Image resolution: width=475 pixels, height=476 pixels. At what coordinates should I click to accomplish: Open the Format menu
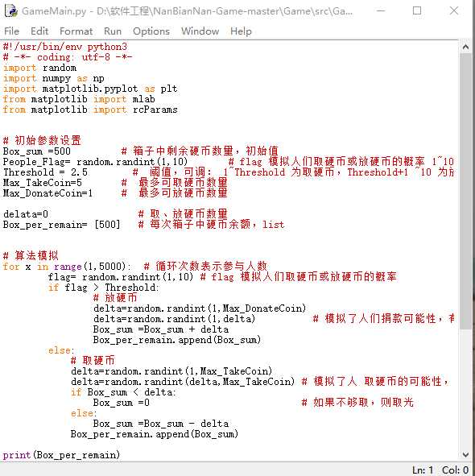[76, 31]
